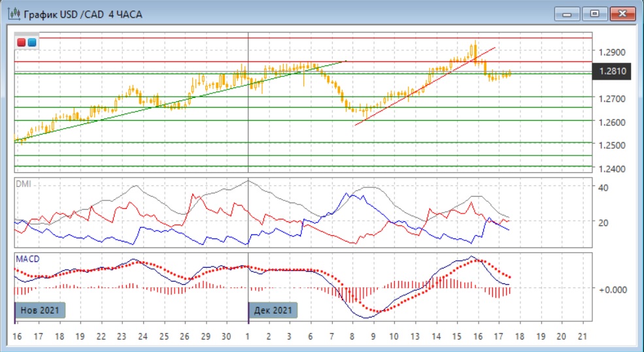Click the current price label 1.2810
This screenshot has height=352, width=644.
[611, 71]
